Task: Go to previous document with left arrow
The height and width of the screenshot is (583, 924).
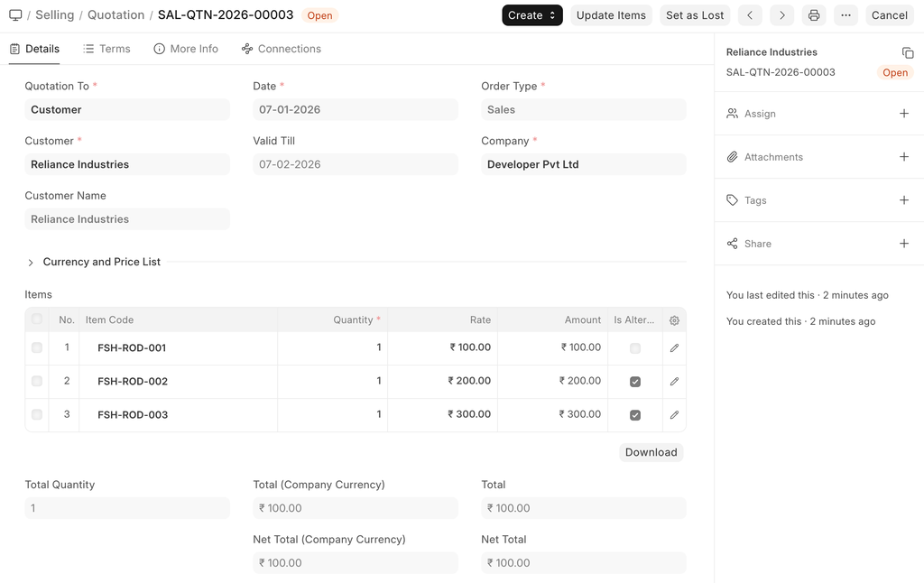Action: point(750,15)
